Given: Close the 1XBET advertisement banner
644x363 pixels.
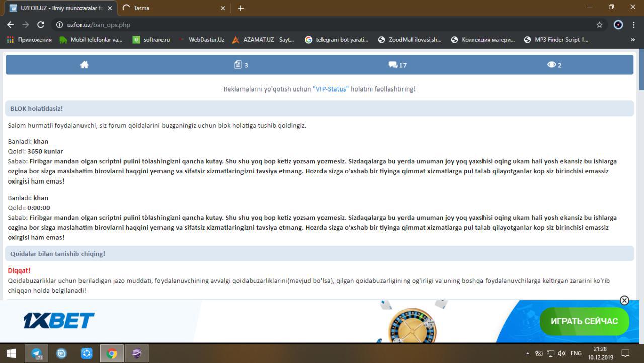Looking at the screenshot, I should (624, 300).
